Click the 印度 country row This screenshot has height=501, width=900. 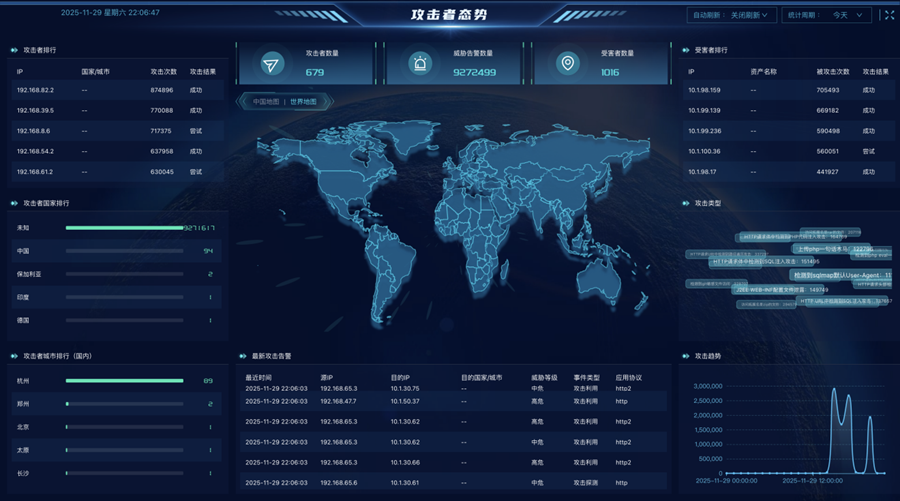pos(117,297)
